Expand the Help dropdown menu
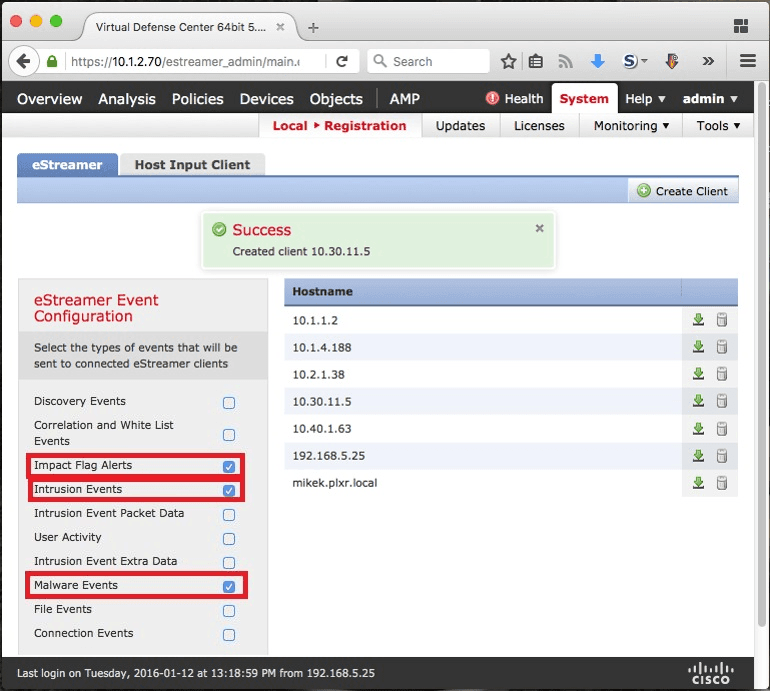The width and height of the screenshot is (770, 691). tap(645, 99)
